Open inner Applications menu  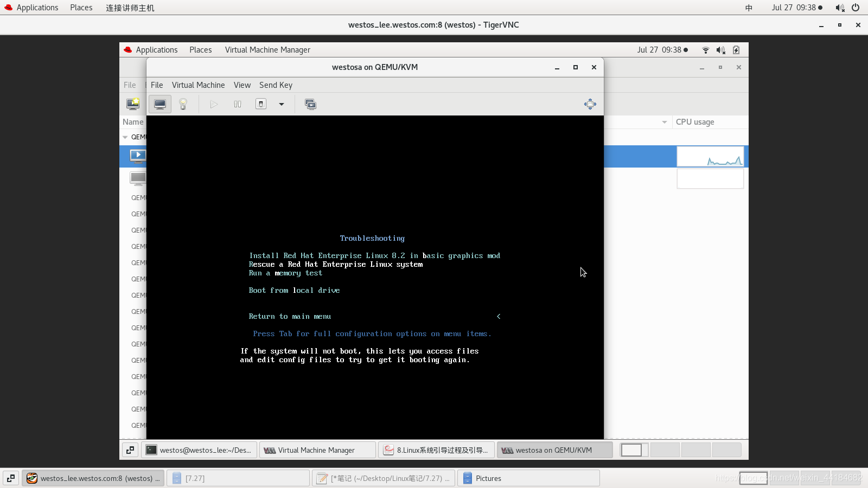(x=151, y=50)
